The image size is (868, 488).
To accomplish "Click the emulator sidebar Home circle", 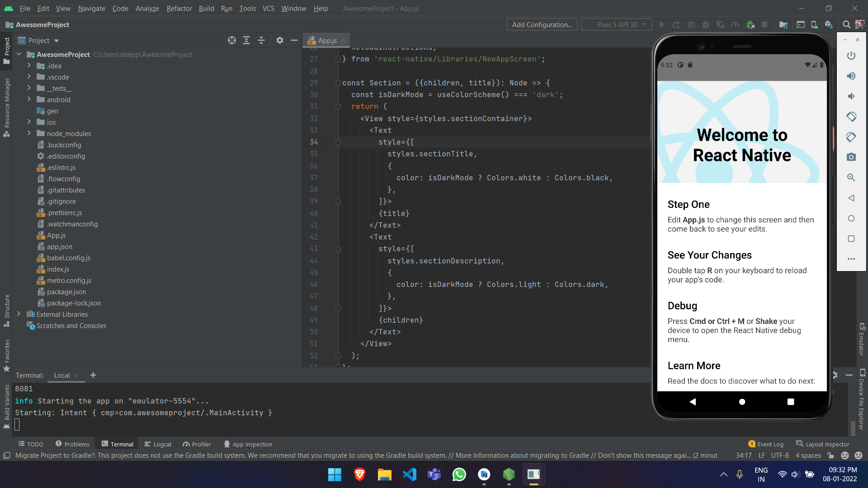I will coord(851,218).
